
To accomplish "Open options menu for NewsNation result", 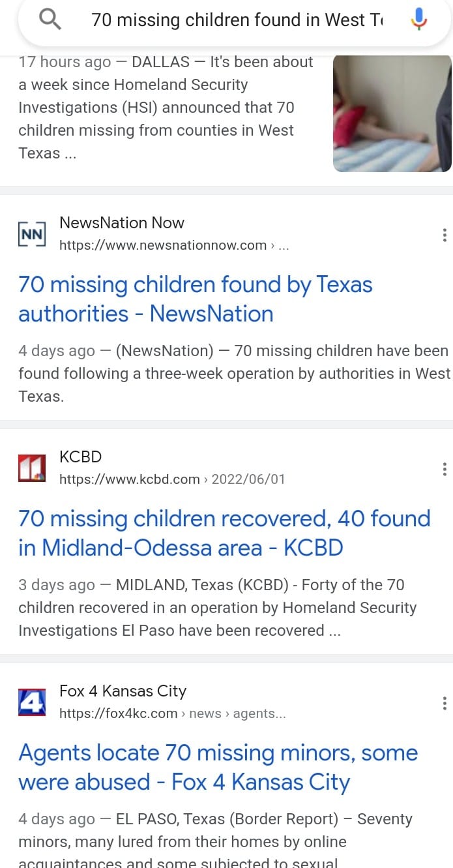I will click(444, 235).
